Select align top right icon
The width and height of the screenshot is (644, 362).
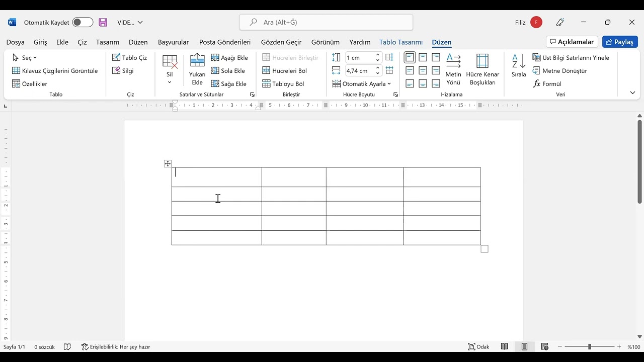(x=436, y=57)
